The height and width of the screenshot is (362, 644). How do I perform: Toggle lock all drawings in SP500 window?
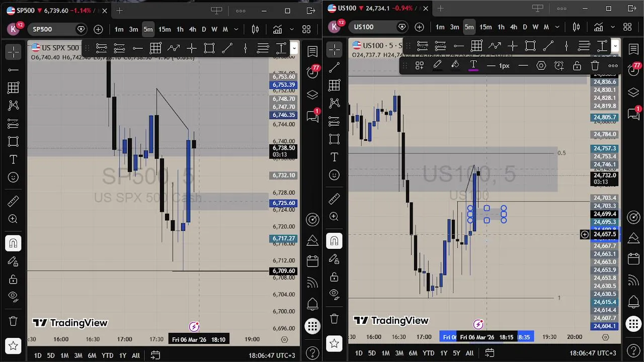pyautogui.click(x=14, y=279)
